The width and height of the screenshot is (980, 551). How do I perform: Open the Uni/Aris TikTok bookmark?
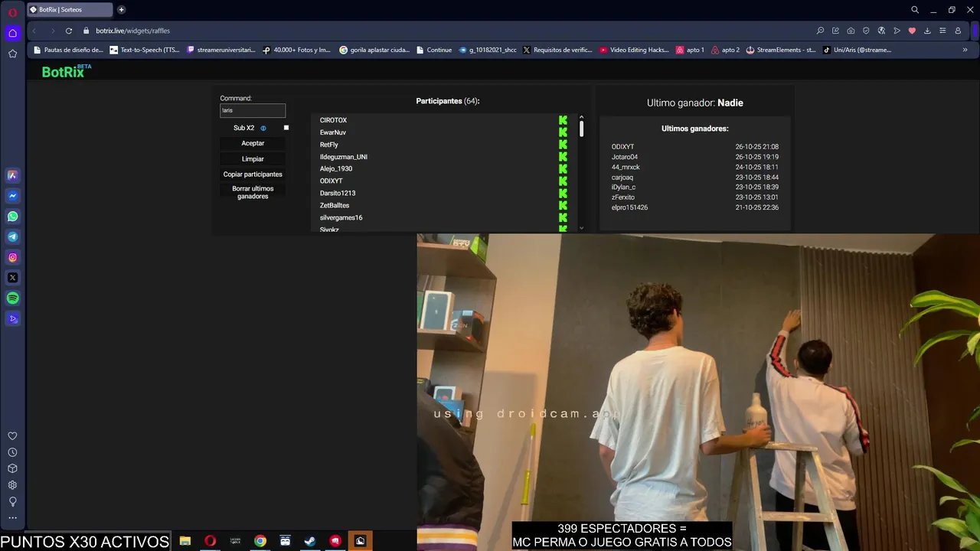tap(857, 50)
